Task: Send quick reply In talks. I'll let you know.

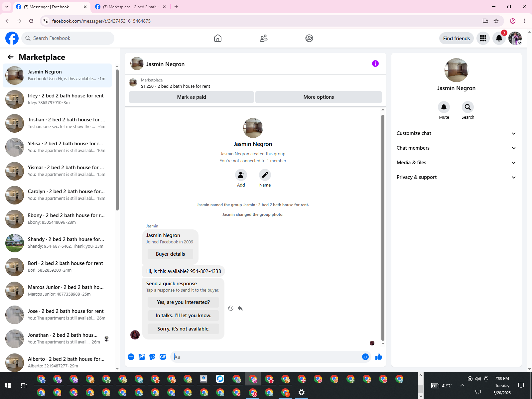Action: pyautogui.click(x=183, y=316)
